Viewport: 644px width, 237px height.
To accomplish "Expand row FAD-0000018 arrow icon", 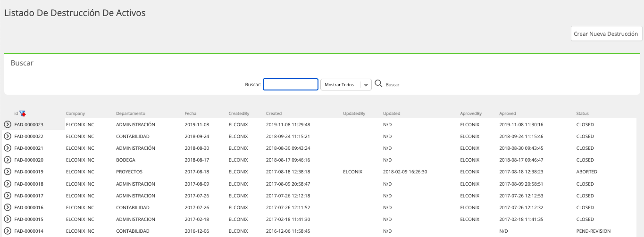I will click(x=8, y=184).
